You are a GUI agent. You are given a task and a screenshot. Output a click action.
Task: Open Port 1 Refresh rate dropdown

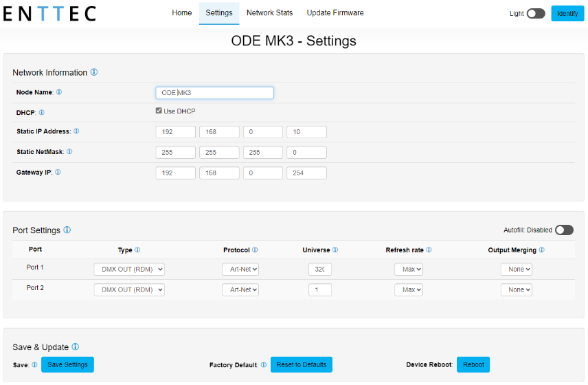coord(409,269)
